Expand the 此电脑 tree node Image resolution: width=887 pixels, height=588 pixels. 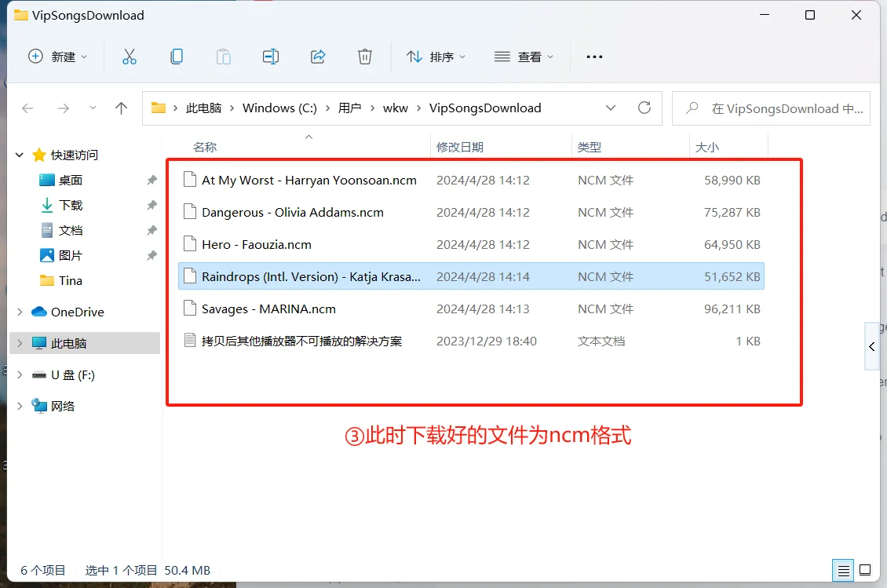click(20, 343)
